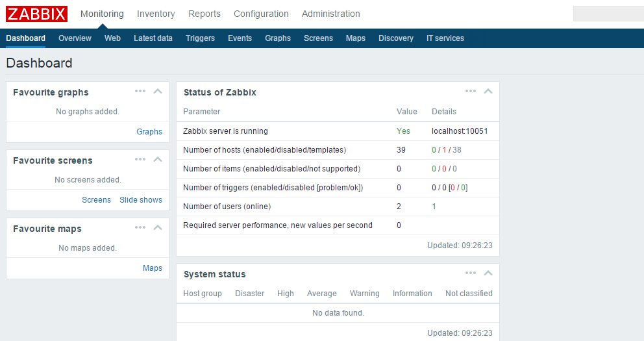Click the Dashboard page heading

point(39,63)
